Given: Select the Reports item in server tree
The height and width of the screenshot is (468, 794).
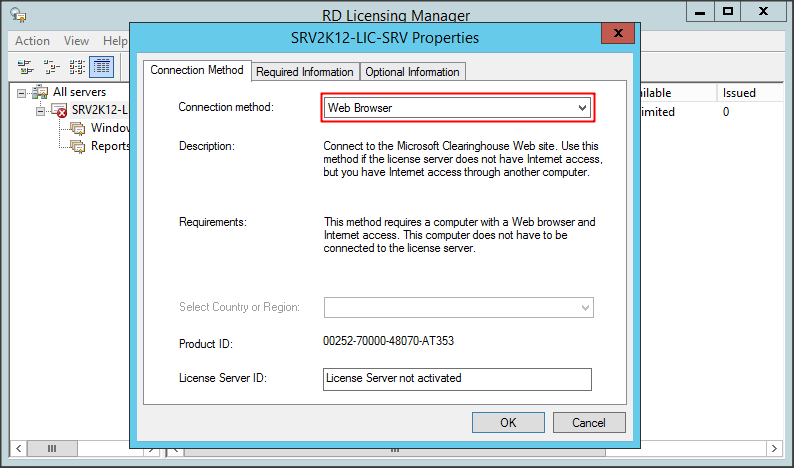Looking at the screenshot, I should 110,146.
